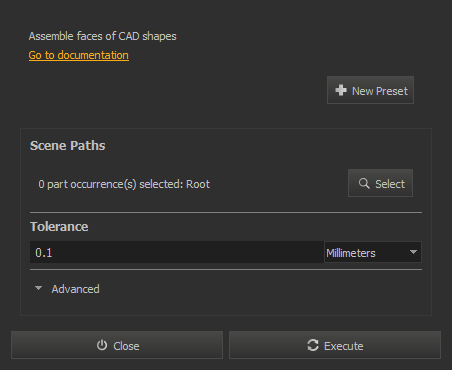Click the circular arrows icon on Execute
The height and width of the screenshot is (370, 452).
(x=313, y=345)
